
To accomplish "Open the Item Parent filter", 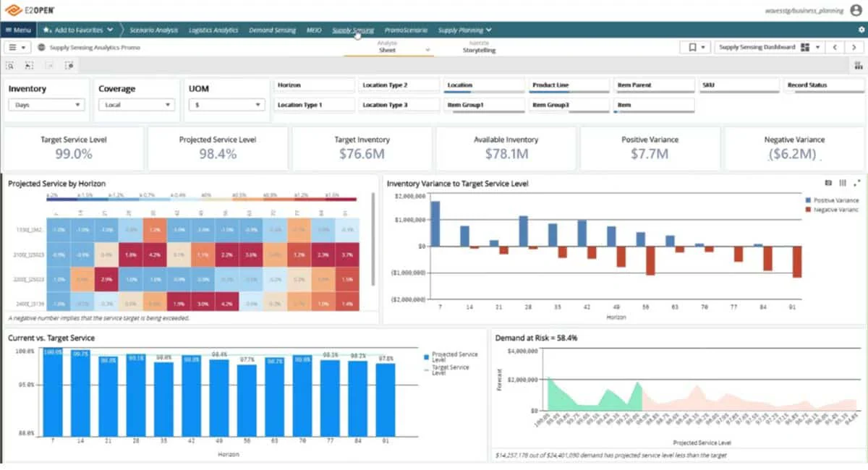I will (x=655, y=85).
